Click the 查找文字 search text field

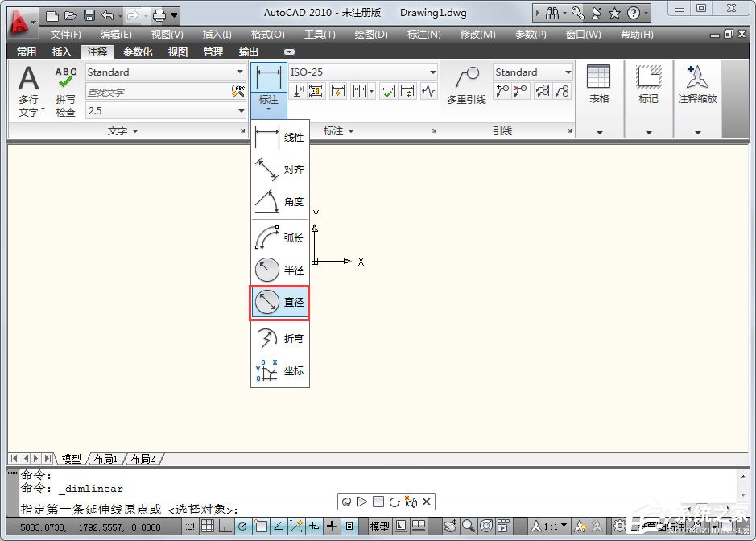tap(157, 92)
